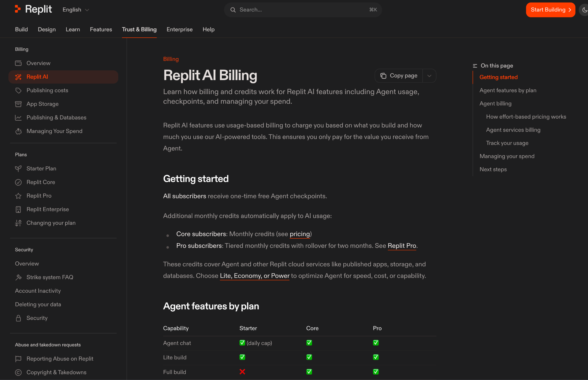Click the Full build Pro checkmark
This screenshot has width=588, height=380.
tap(376, 372)
